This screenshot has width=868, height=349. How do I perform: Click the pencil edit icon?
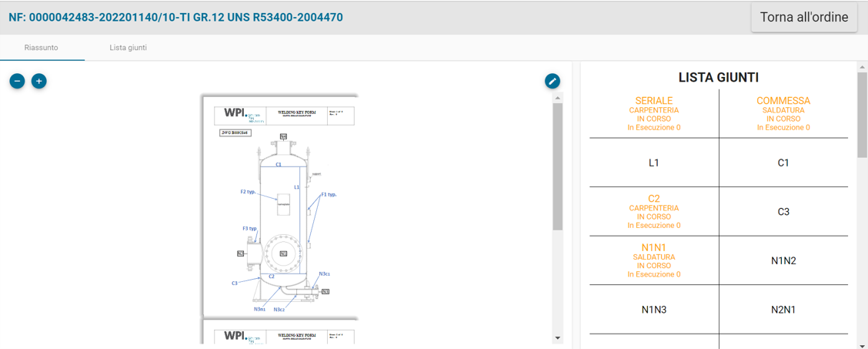(552, 81)
